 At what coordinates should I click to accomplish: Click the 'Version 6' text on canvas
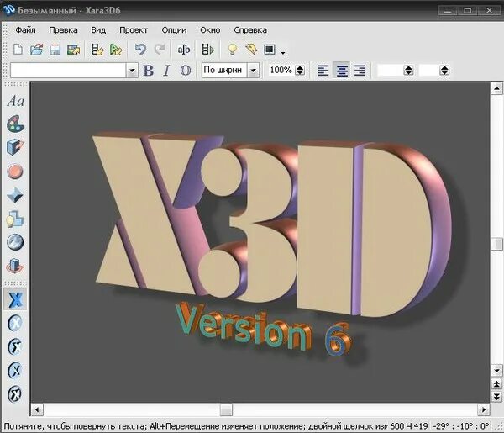[262, 330]
